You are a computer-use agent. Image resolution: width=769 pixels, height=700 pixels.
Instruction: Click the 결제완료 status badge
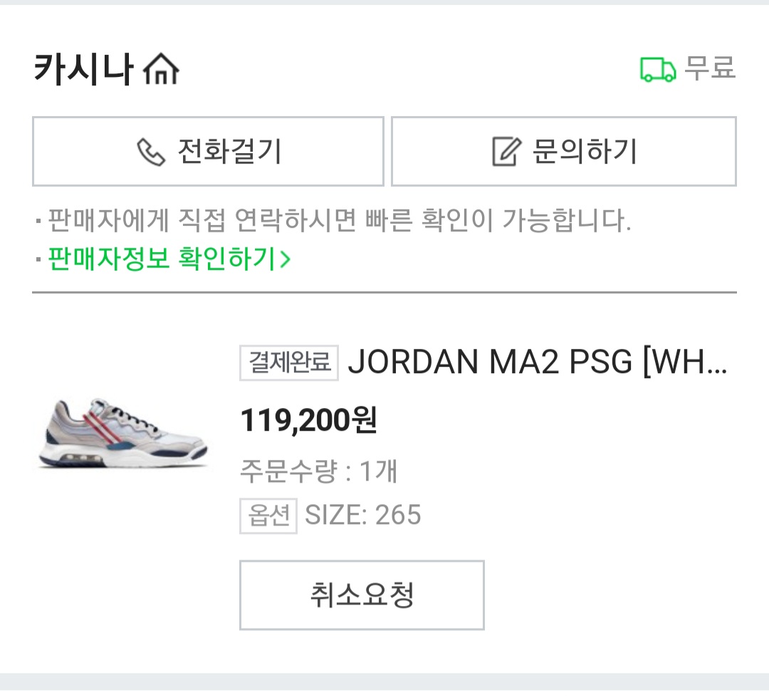pos(288,363)
